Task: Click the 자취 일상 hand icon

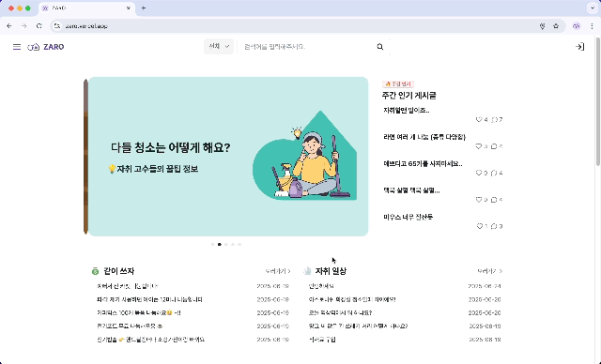Action: [x=307, y=271]
